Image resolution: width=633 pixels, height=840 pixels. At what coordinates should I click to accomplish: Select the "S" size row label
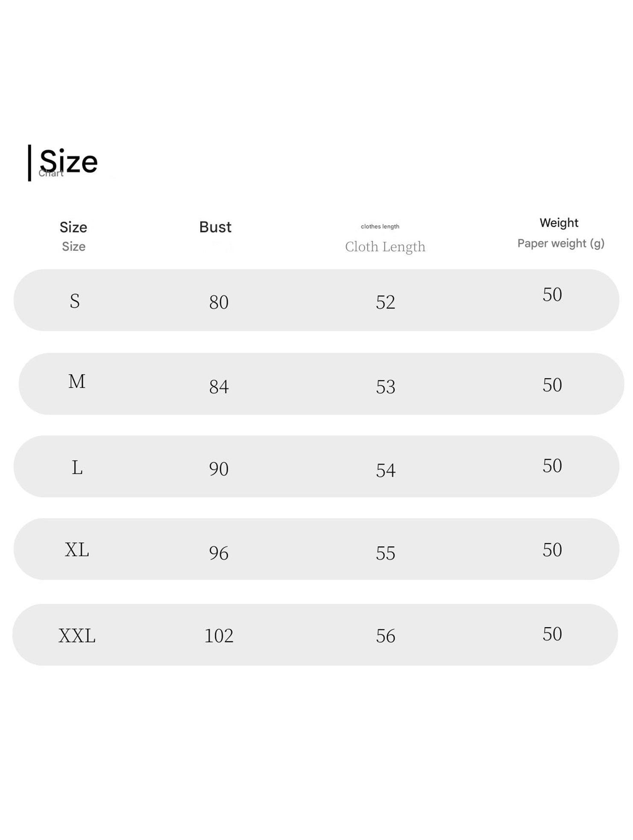pyautogui.click(x=75, y=301)
